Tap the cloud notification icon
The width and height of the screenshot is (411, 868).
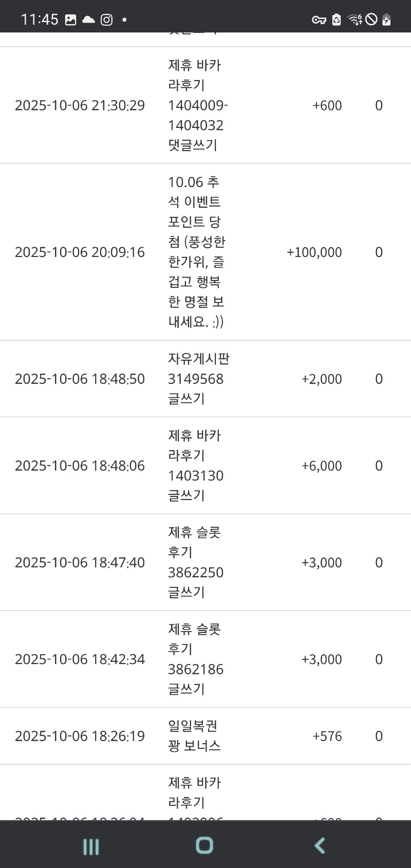click(88, 20)
